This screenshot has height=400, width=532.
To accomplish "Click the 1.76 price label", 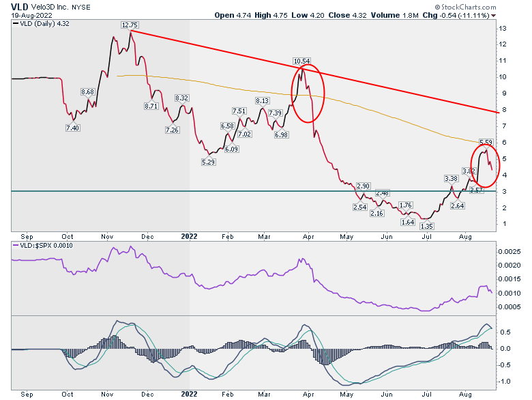I will point(405,205).
